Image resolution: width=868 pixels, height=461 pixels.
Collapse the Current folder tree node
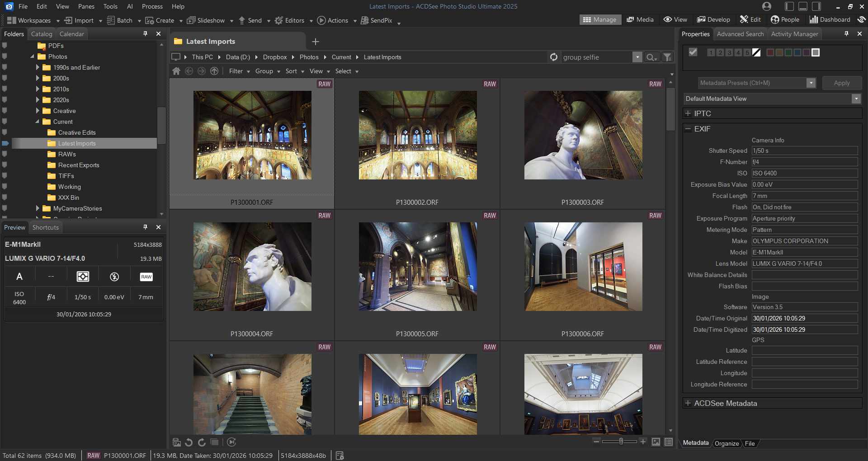coord(38,122)
